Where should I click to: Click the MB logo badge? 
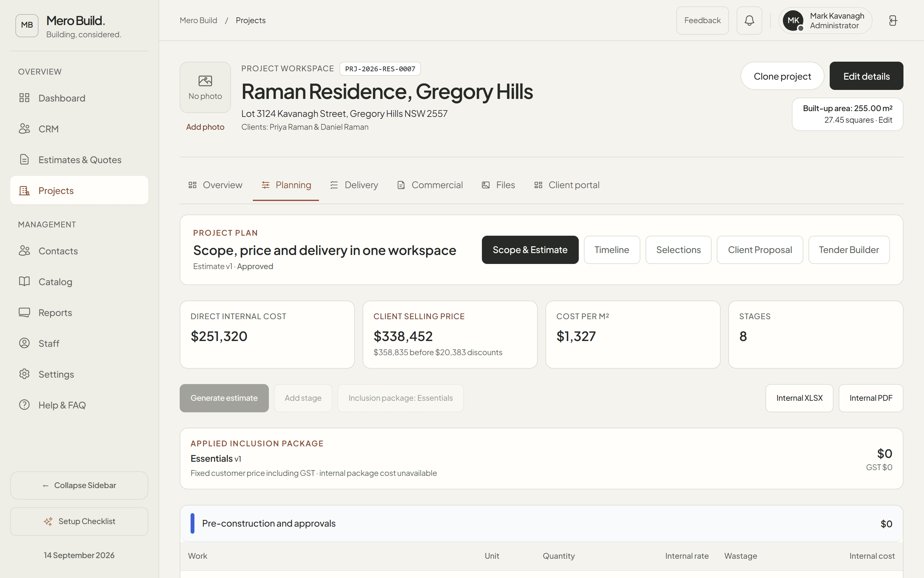[x=27, y=25]
